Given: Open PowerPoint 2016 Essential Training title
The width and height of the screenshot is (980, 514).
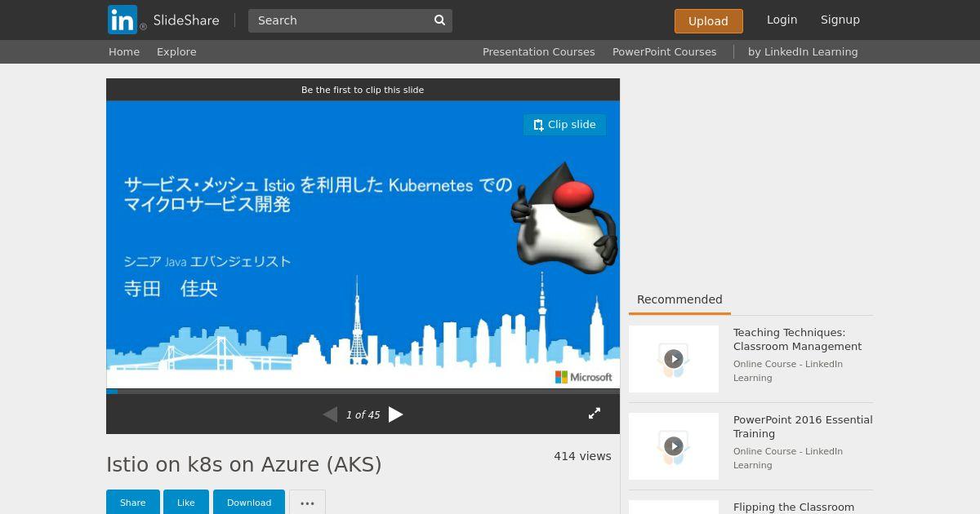Looking at the screenshot, I should [x=803, y=427].
